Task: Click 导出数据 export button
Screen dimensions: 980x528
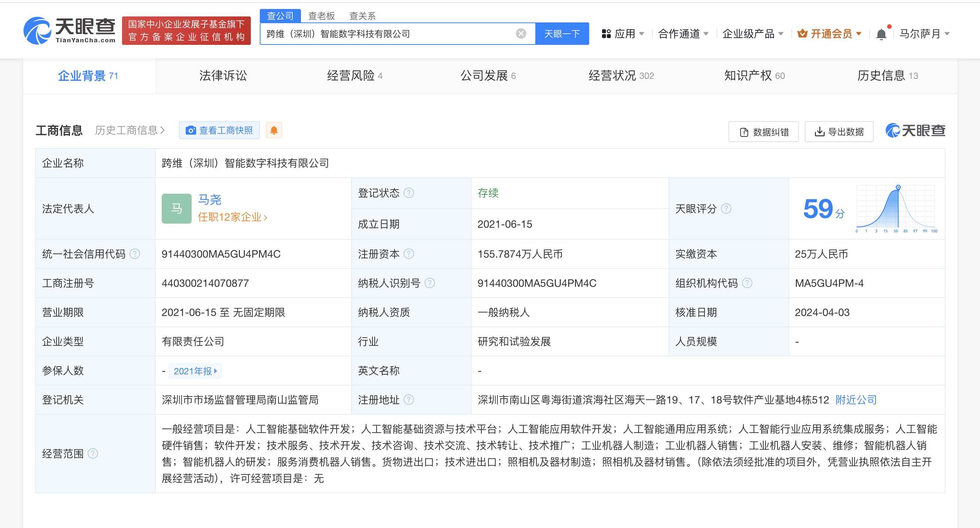Action: 839,132
